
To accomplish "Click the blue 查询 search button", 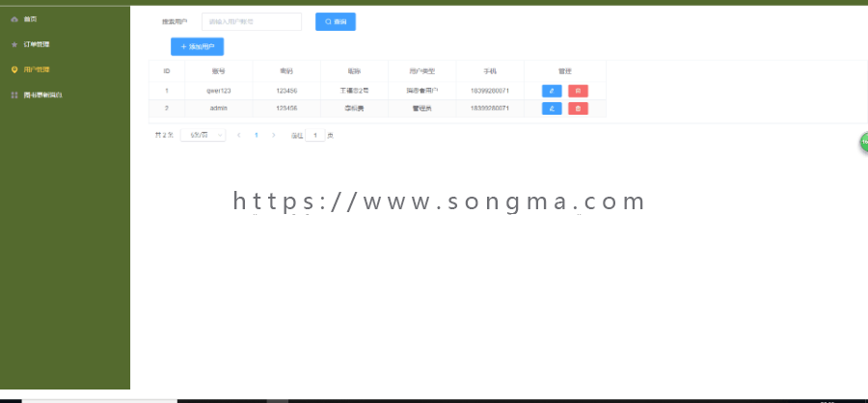I will pyautogui.click(x=336, y=21).
